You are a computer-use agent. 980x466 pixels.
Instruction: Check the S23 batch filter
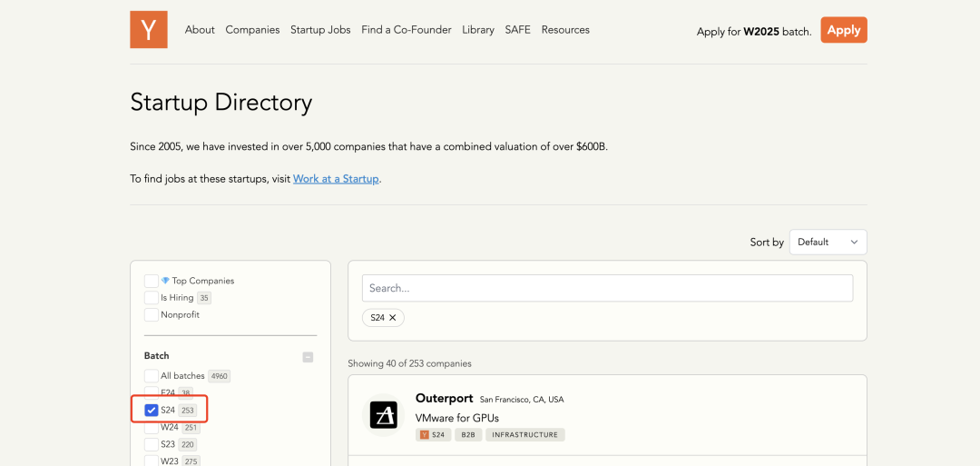(x=152, y=445)
